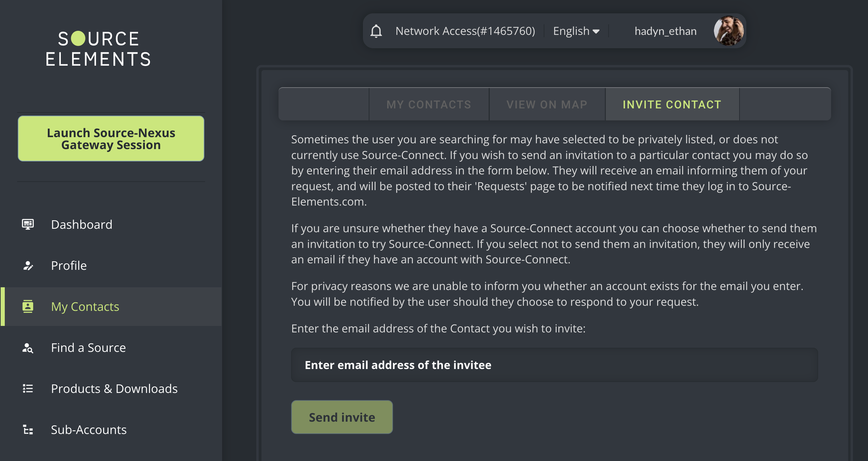The width and height of the screenshot is (868, 461).
Task: Focus the invitee email address field
Action: [x=554, y=365]
